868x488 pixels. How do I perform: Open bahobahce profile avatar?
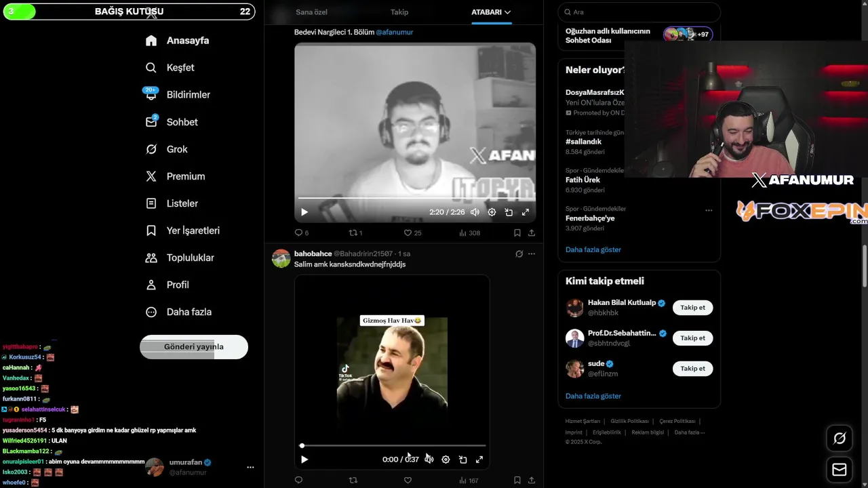281,258
